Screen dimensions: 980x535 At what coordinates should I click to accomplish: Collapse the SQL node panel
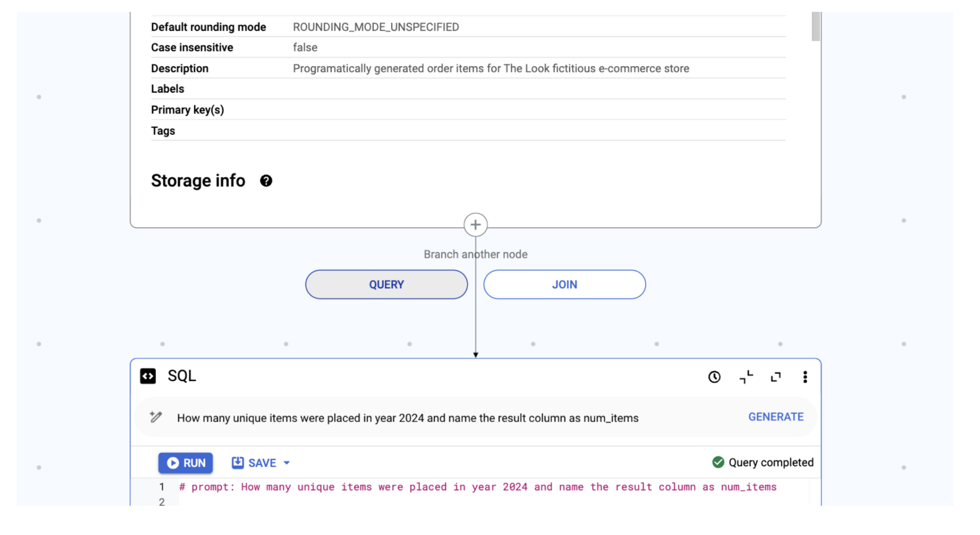[746, 377]
